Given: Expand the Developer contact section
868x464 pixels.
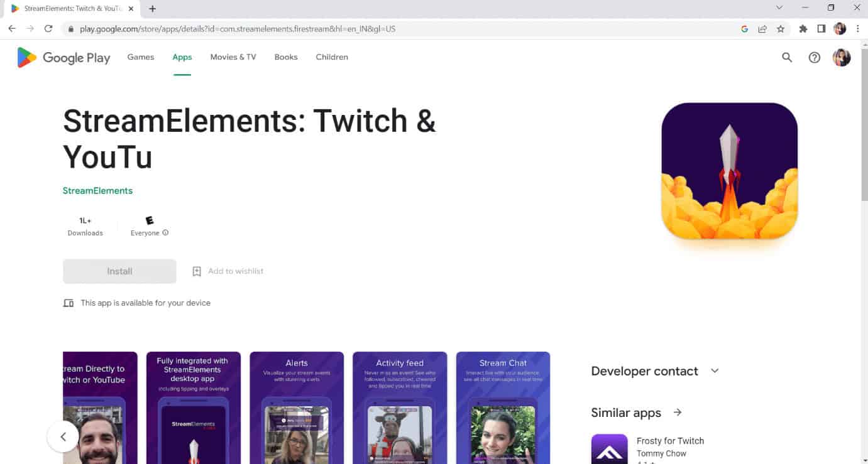Looking at the screenshot, I should click(715, 370).
